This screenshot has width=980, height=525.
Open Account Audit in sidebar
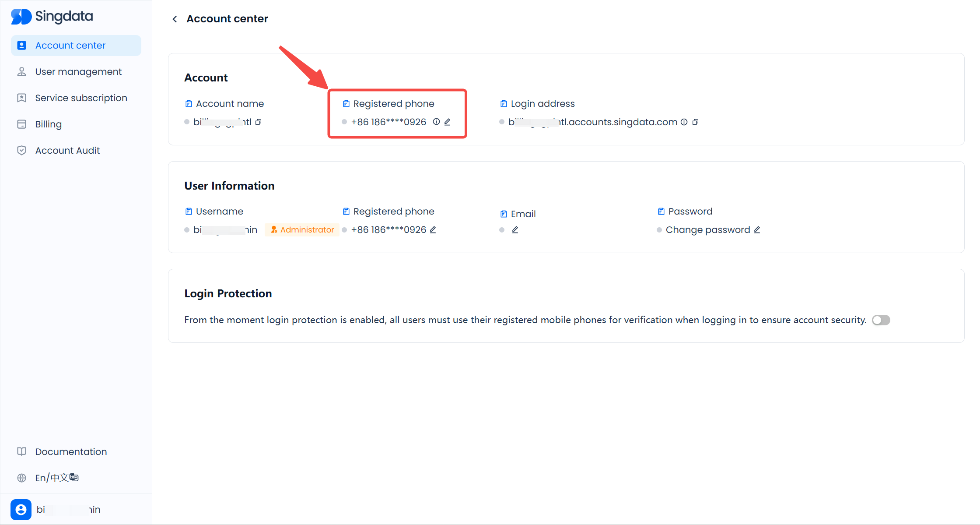click(67, 151)
